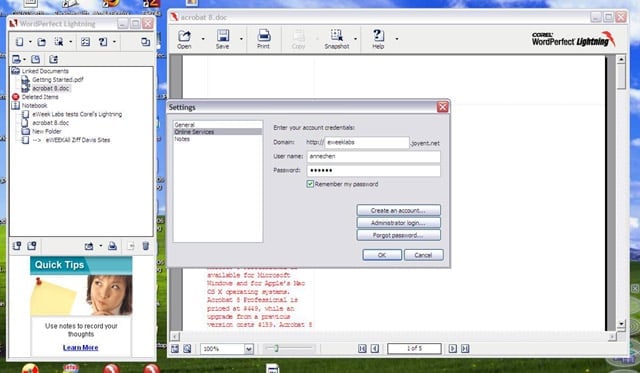Click the help question-mark icon in the navigator
Viewport: 640px width, 373px height.
tap(103, 42)
